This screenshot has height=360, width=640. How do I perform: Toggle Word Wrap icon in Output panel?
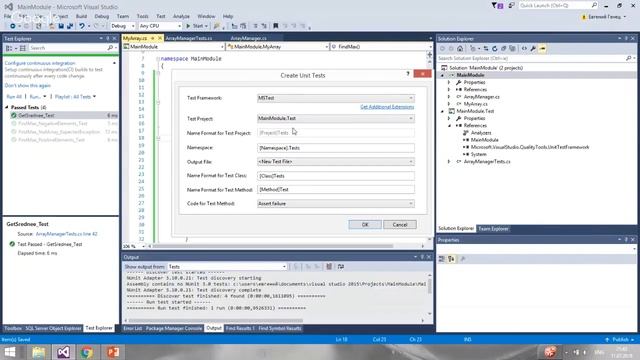point(341,267)
